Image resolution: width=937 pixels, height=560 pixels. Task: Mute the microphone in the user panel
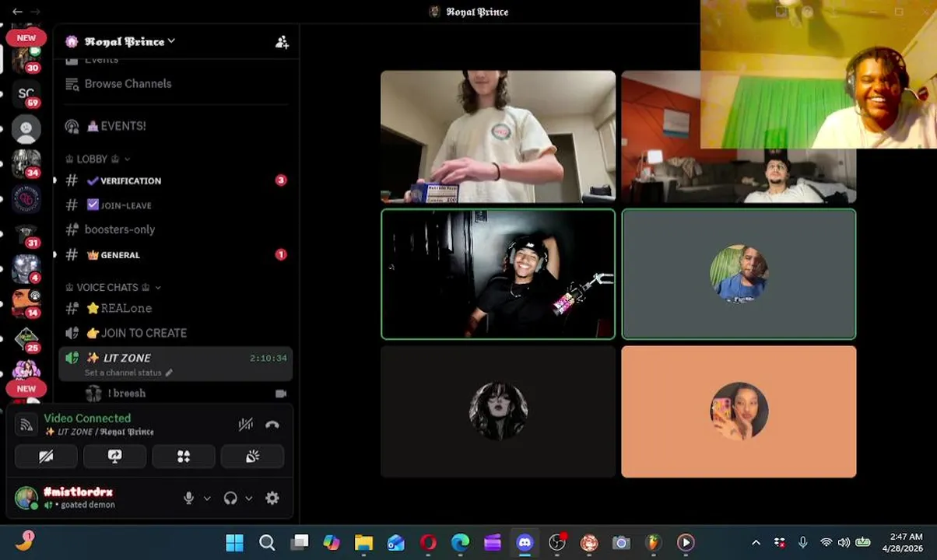(188, 499)
